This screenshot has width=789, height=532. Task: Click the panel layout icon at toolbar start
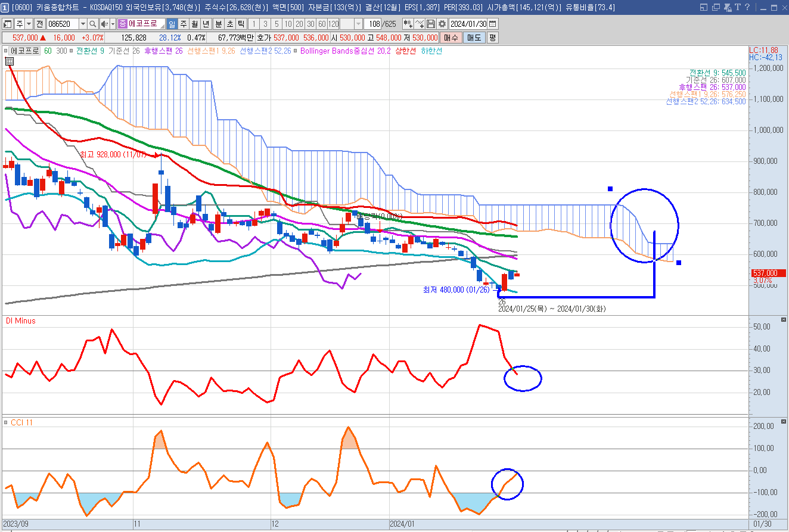[x=8, y=24]
